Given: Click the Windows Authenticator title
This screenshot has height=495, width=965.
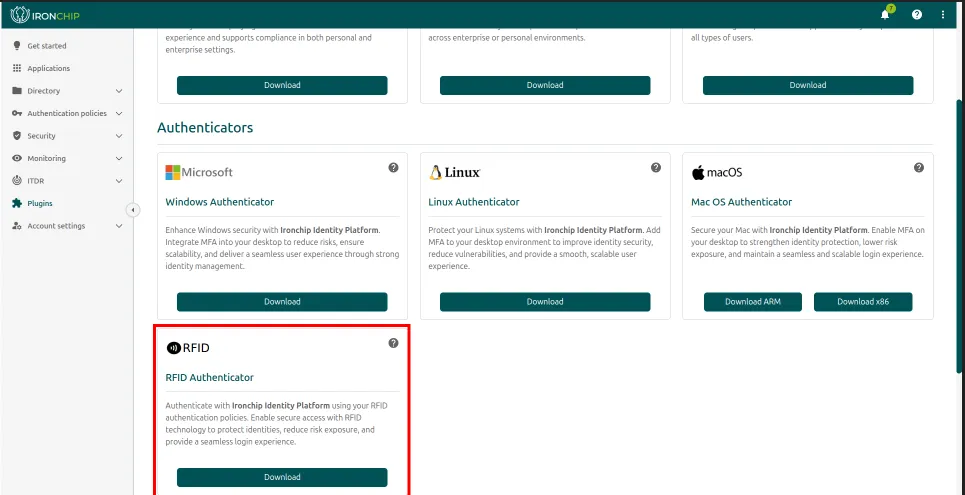Looking at the screenshot, I should tap(220, 202).
